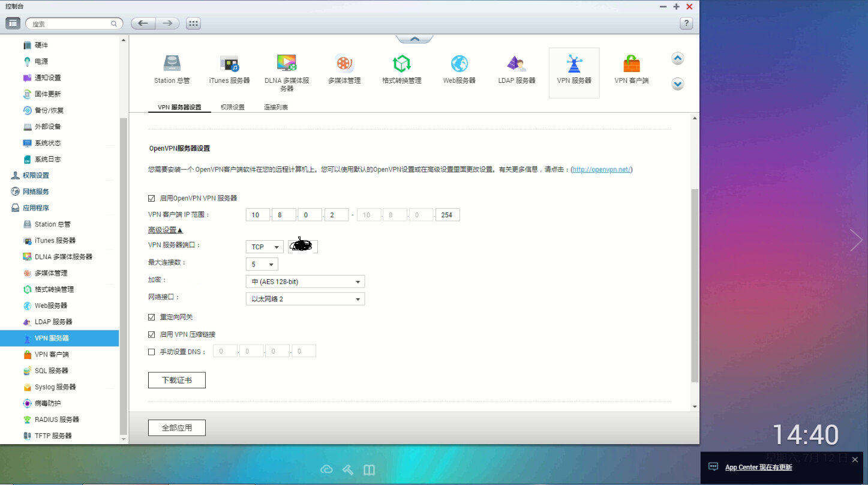The width and height of the screenshot is (868, 485).
Task: Switch to VPN 服务器设置 tab
Action: coord(179,107)
